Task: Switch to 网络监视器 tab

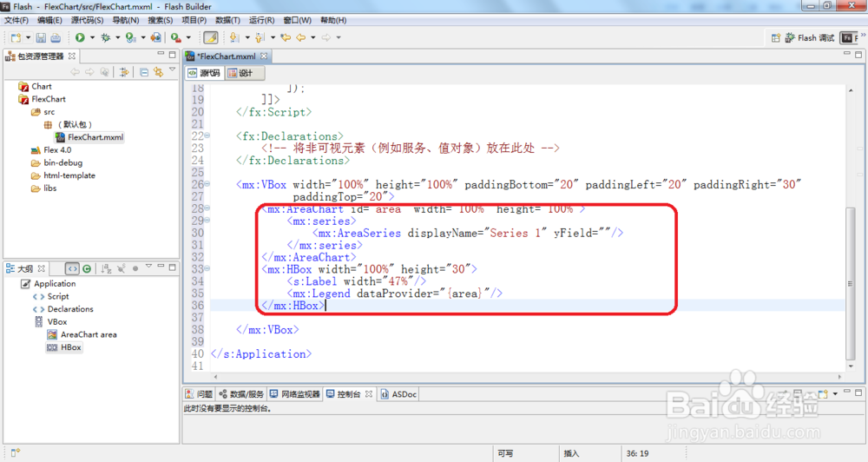Action: click(x=295, y=394)
